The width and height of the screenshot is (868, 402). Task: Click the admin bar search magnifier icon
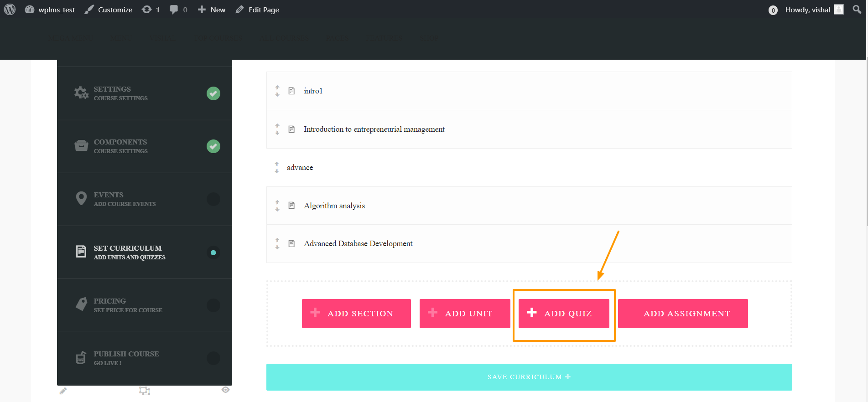click(x=857, y=10)
